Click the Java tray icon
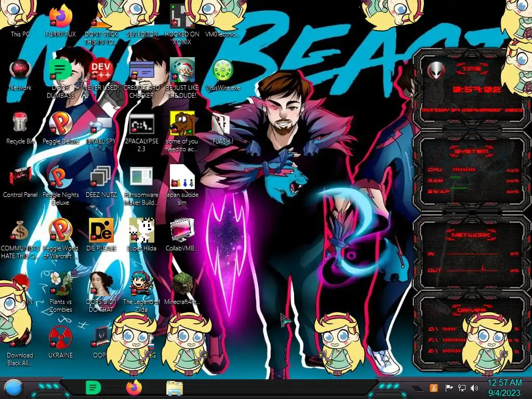532x399 pixels. [434, 388]
